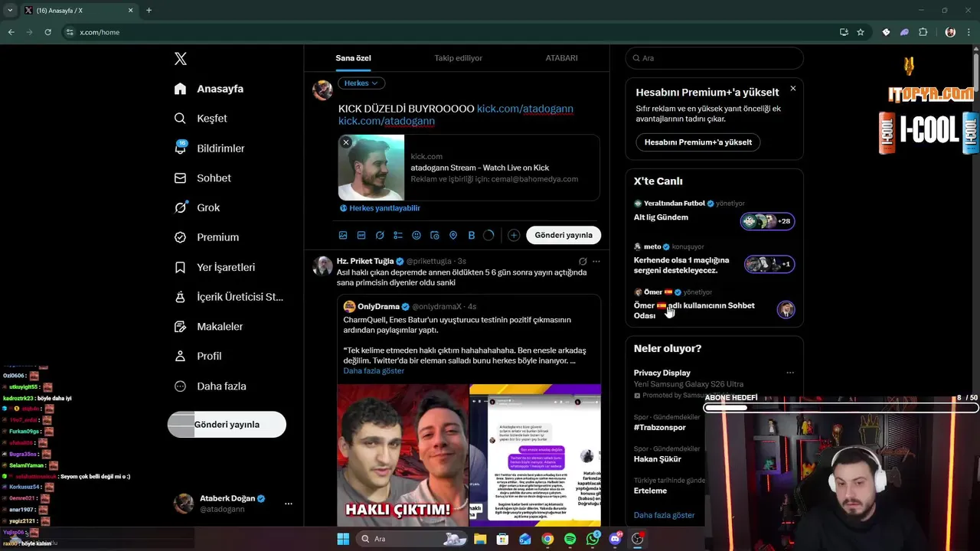The image size is (980, 551).
Task: Apply bold formatting in composer
Action: [472, 235]
